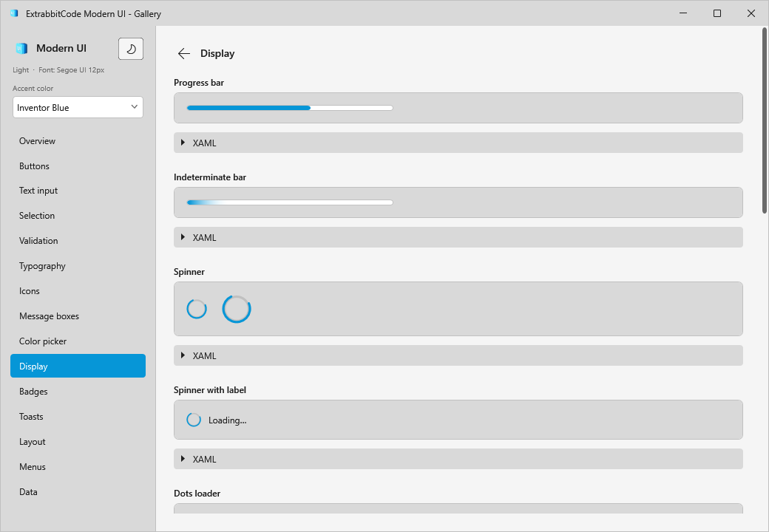This screenshot has height=532, width=769.
Task: Go to Message boxes page
Action: coord(78,316)
